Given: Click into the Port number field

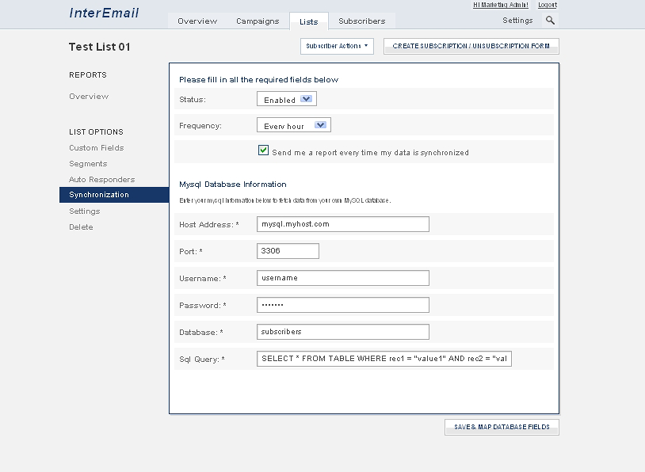Looking at the screenshot, I should click(x=288, y=251).
